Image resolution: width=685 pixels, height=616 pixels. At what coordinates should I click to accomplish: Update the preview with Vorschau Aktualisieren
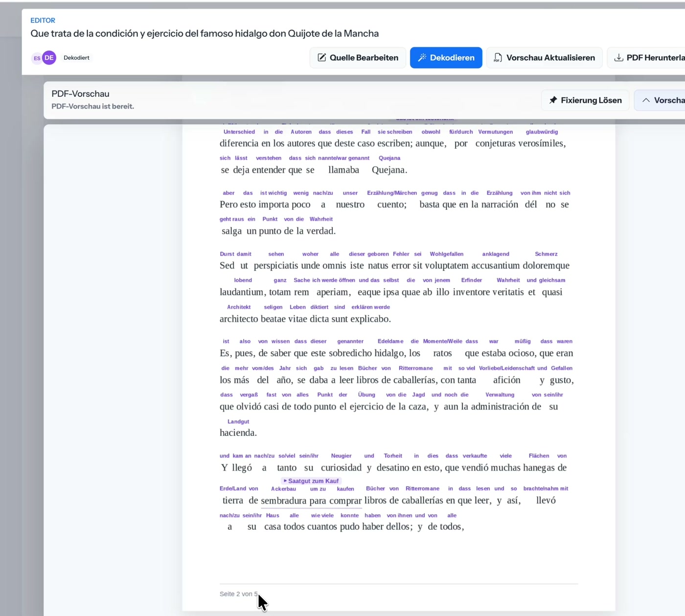544,58
